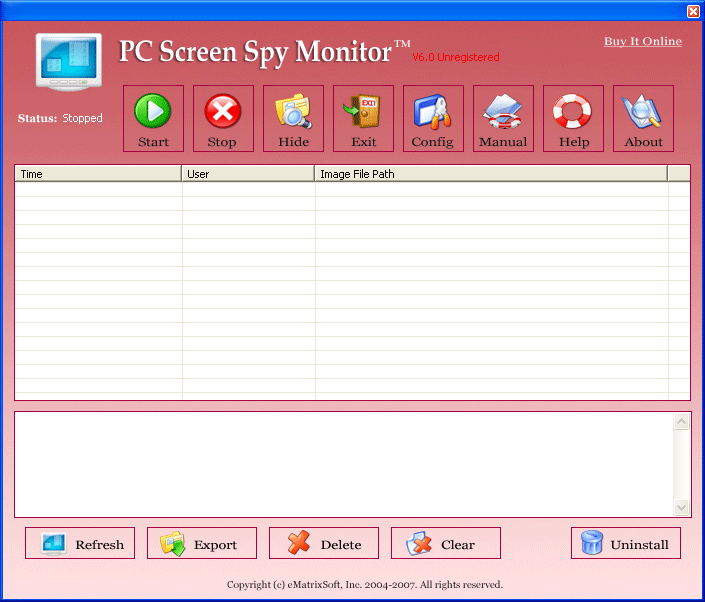
Task: Sort the list by the User column
Action: (248, 174)
